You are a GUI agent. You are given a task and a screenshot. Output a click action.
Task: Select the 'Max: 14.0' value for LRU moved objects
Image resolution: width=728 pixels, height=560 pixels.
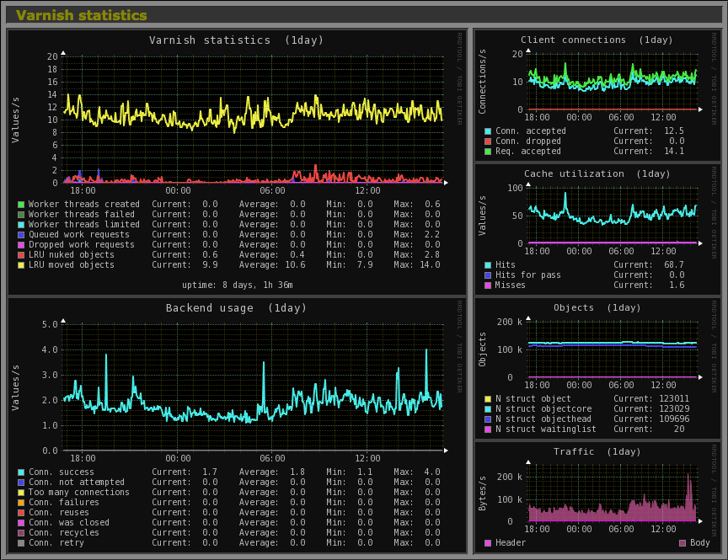(x=417, y=265)
